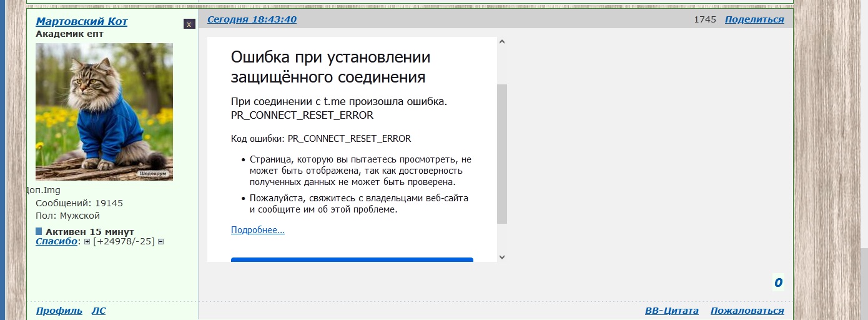Click Подробнее... link in the error page

point(257,230)
